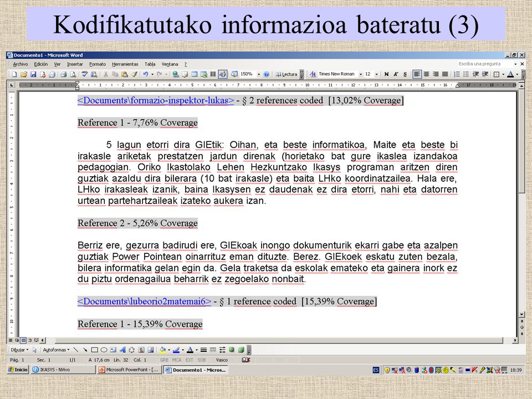Increase the paragraph indent
The width and height of the screenshot is (532, 399).
(485, 74)
